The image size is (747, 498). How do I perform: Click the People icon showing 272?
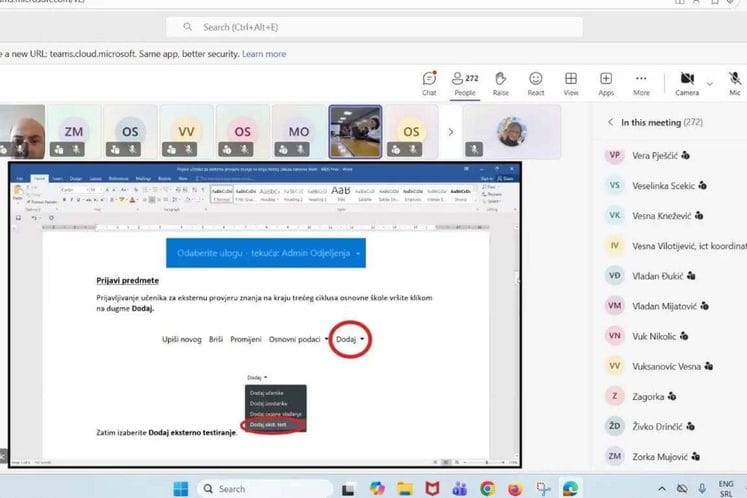tap(464, 83)
